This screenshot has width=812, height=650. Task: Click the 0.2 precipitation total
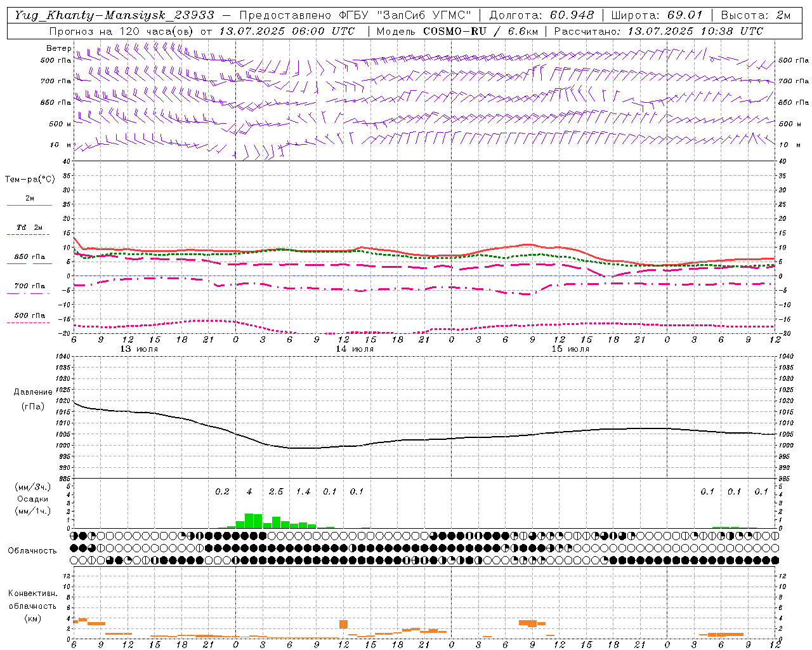(222, 492)
